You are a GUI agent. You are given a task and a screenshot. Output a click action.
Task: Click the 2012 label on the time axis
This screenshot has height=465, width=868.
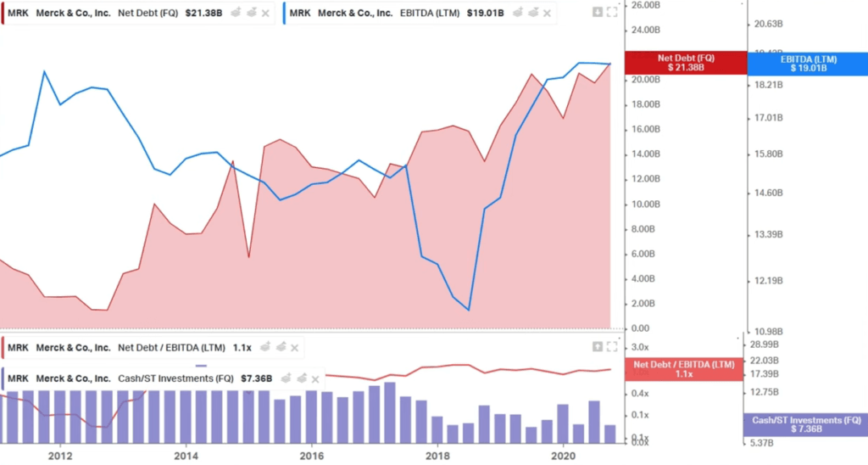pyautogui.click(x=60, y=456)
